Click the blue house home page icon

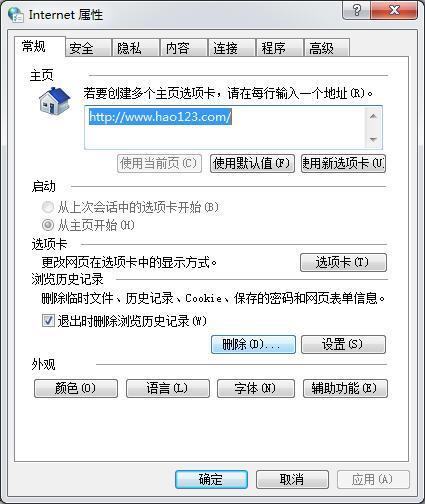pos(54,101)
